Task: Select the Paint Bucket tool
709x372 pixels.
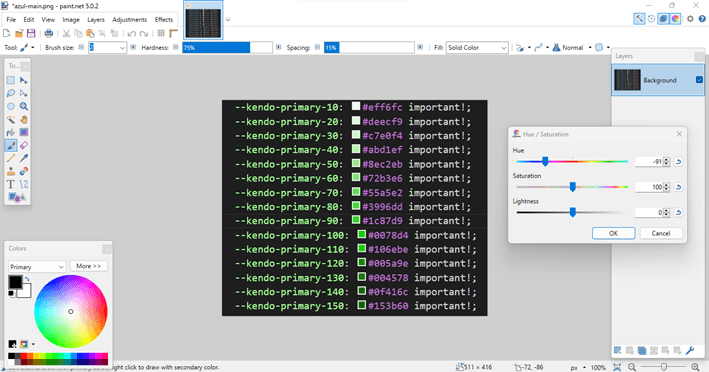Action: coord(11,132)
